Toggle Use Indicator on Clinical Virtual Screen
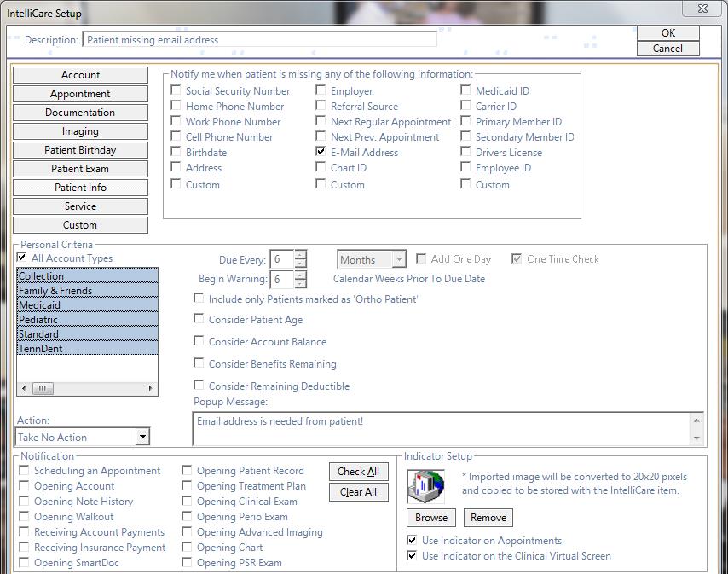The image size is (728, 574). coord(412,555)
